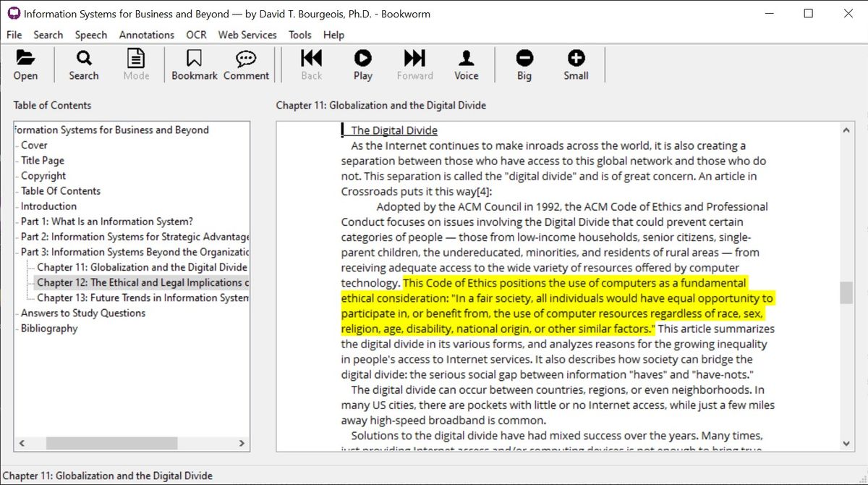Viewport: 868px width, 485px height.
Task: Select Chapter 13: Future Trends in Information Systems
Action: tap(141, 298)
